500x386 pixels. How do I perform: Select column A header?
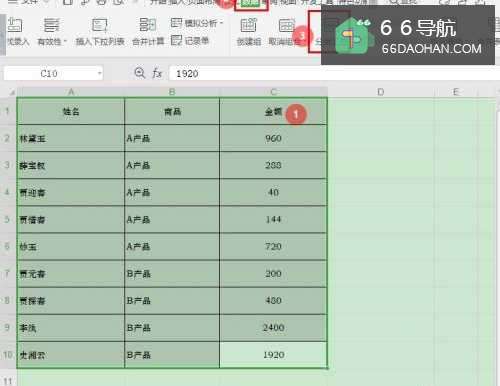coord(71,92)
